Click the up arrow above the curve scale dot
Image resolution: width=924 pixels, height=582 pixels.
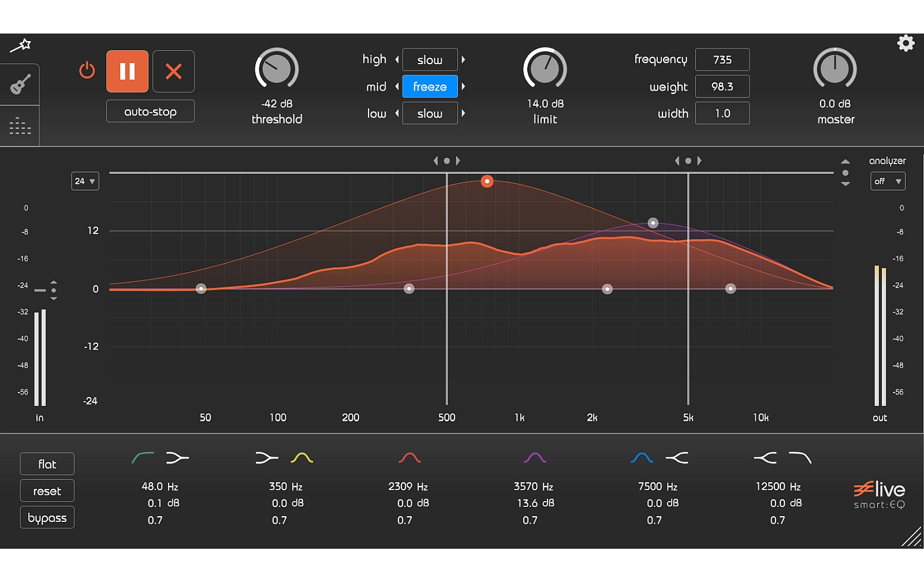[845, 161]
